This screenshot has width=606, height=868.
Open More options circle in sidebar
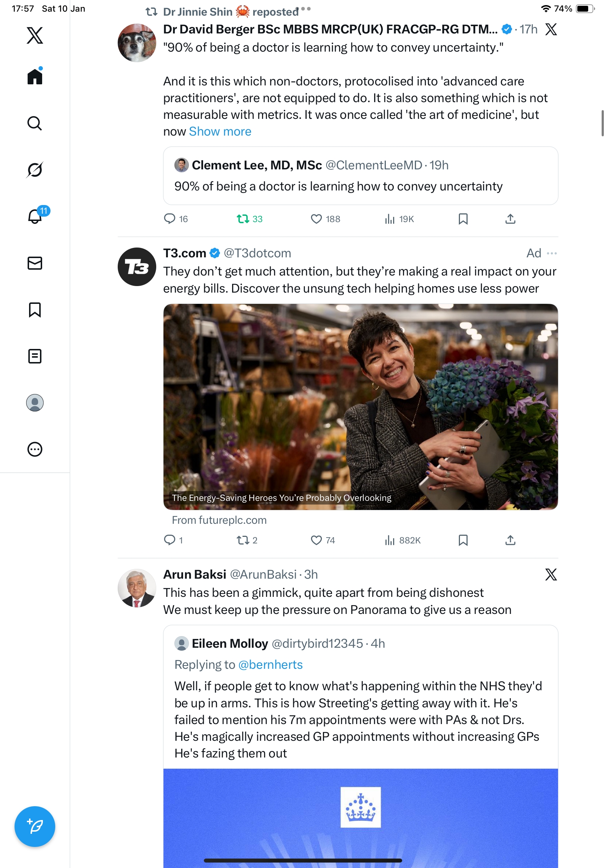point(35,449)
